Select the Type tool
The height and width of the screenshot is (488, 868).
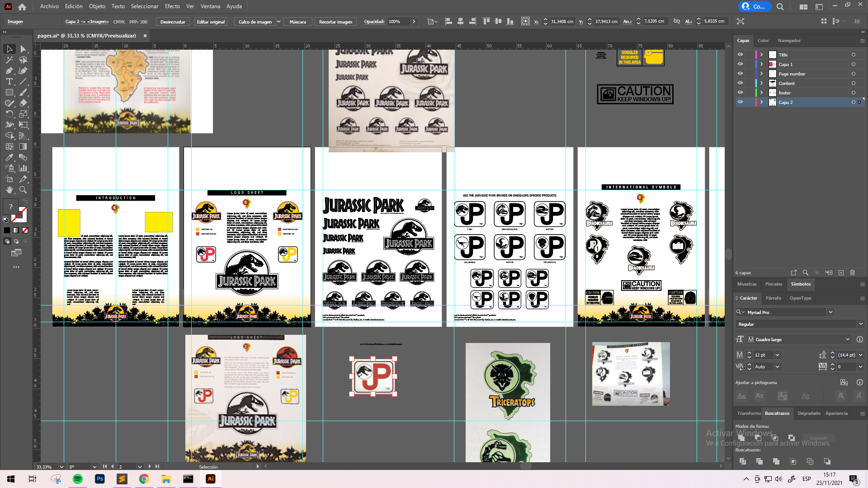[x=9, y=81]
